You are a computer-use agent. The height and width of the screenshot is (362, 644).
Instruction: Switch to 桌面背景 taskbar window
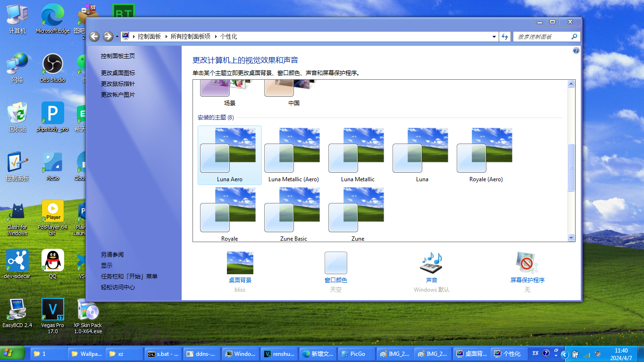472,354
